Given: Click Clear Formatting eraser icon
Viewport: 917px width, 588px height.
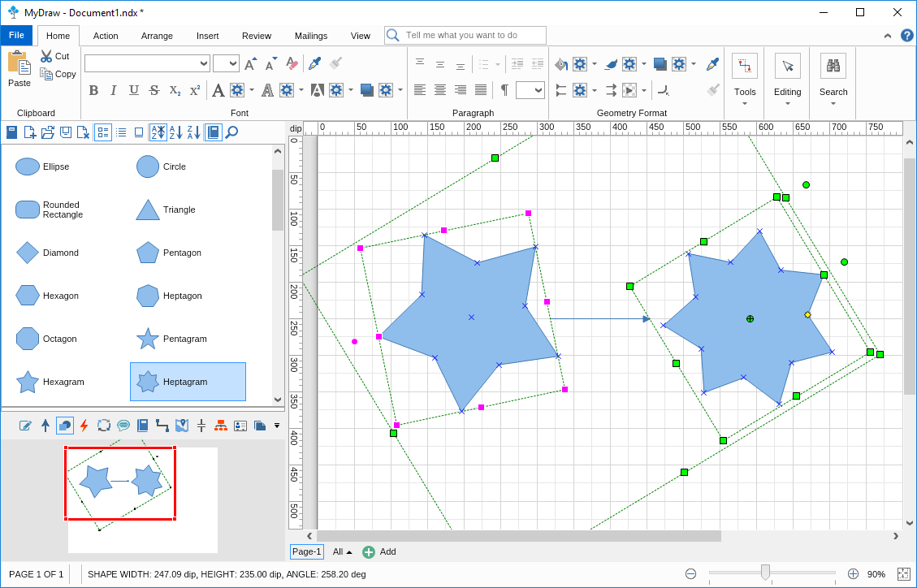Looking at the screenshot, I should (292, 63).
